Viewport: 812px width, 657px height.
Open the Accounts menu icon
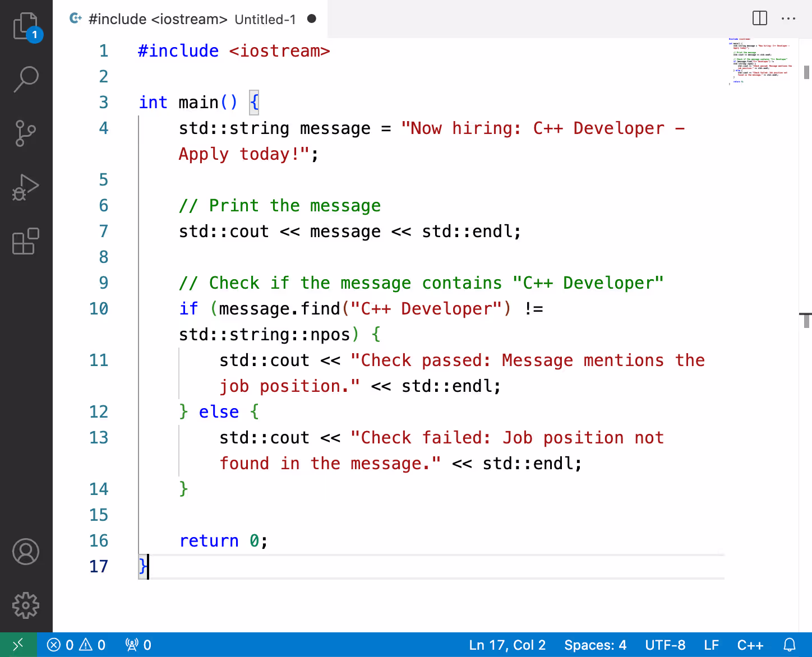tap(26, 552)
